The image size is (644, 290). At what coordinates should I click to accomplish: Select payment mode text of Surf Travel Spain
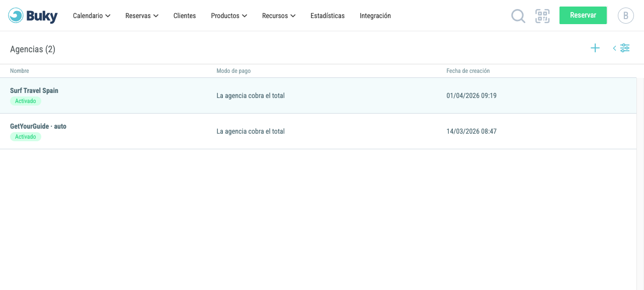point(251,95)
